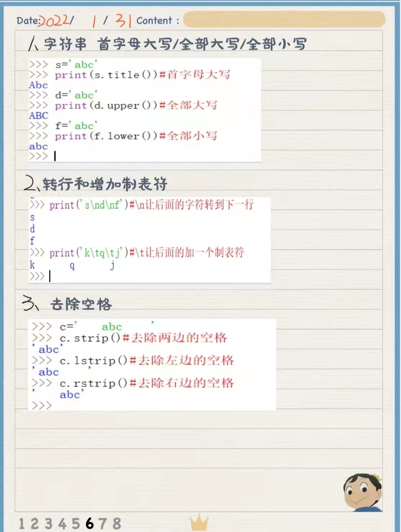Image resolution: width=401 pixels, height=532 pixels.
Task: Click the line 'c.rstrip()'
Action: coord(94,383)
